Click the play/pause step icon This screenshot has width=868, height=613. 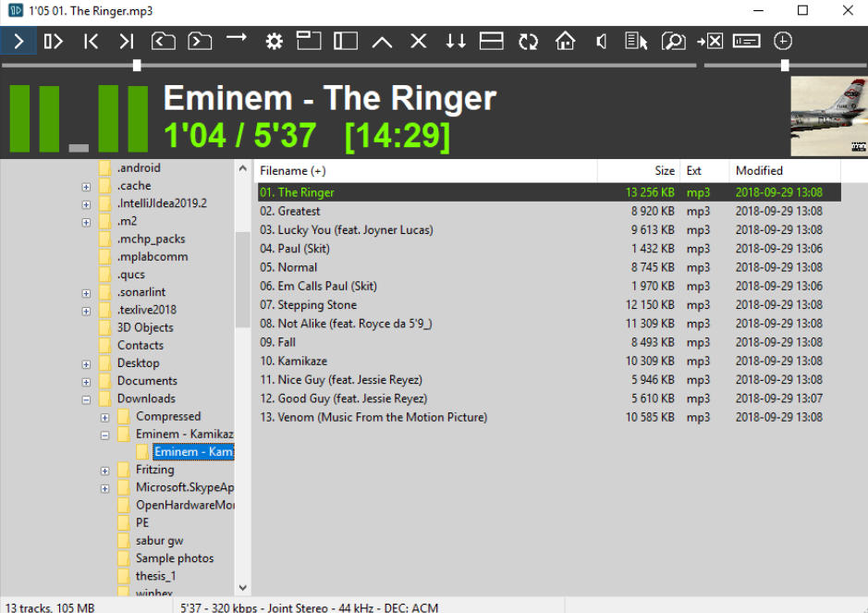point(54,41)
